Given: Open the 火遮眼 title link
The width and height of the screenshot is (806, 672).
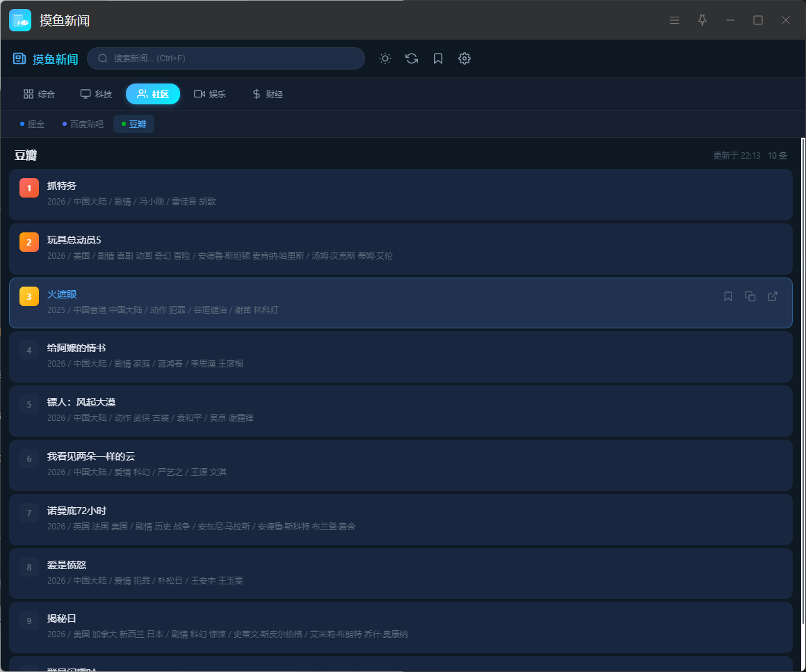Looking at the screenshot, I should point(62,294).
